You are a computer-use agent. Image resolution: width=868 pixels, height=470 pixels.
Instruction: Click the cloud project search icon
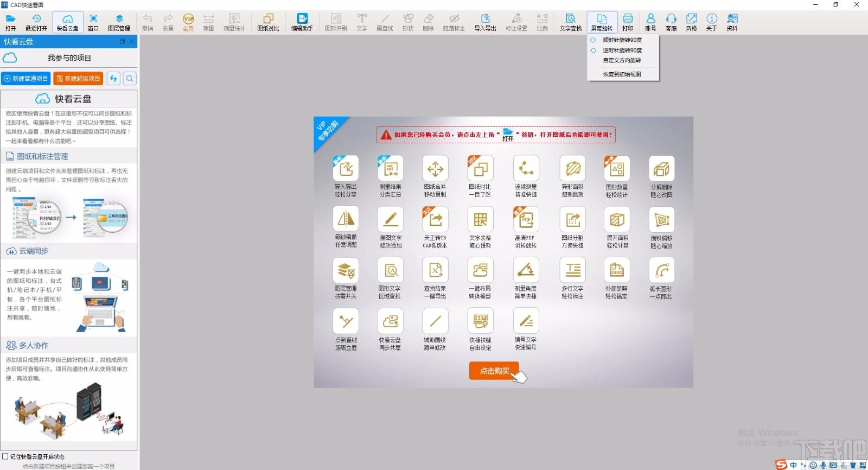[x=130, y=79]
